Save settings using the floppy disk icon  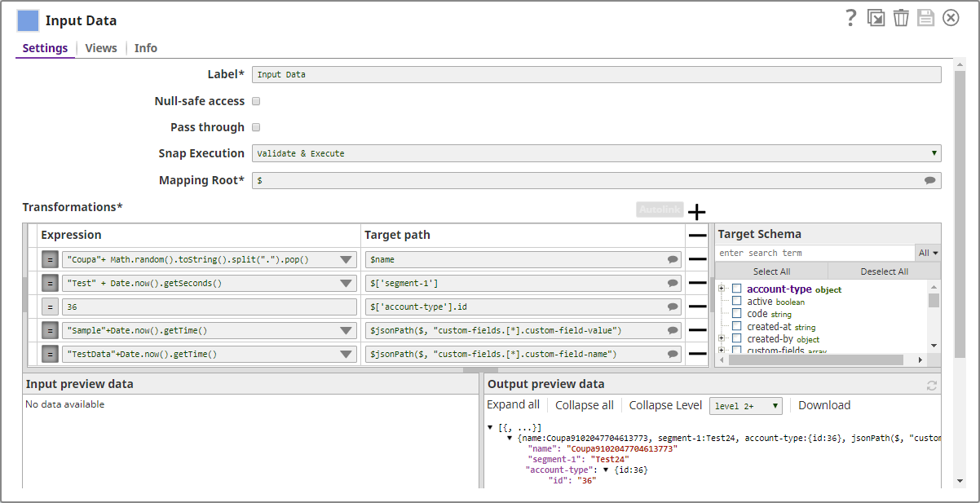coord(925,18)
